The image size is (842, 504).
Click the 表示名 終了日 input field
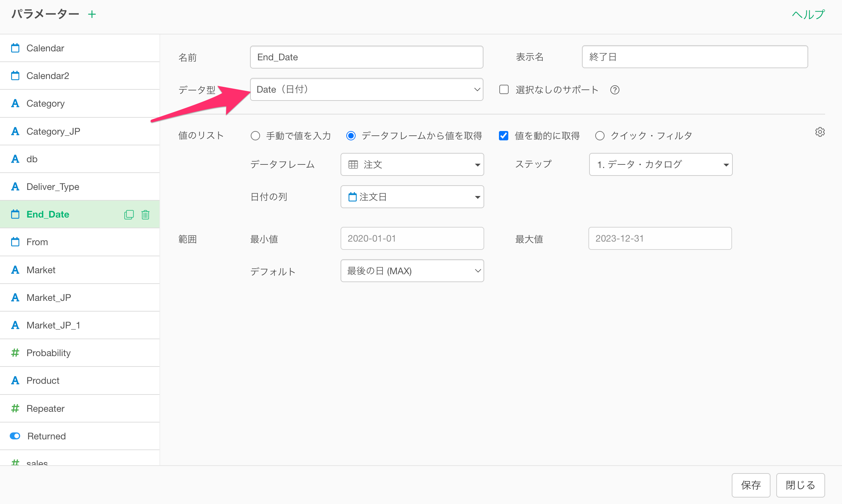pyautogui.click(x=695, y=57)
